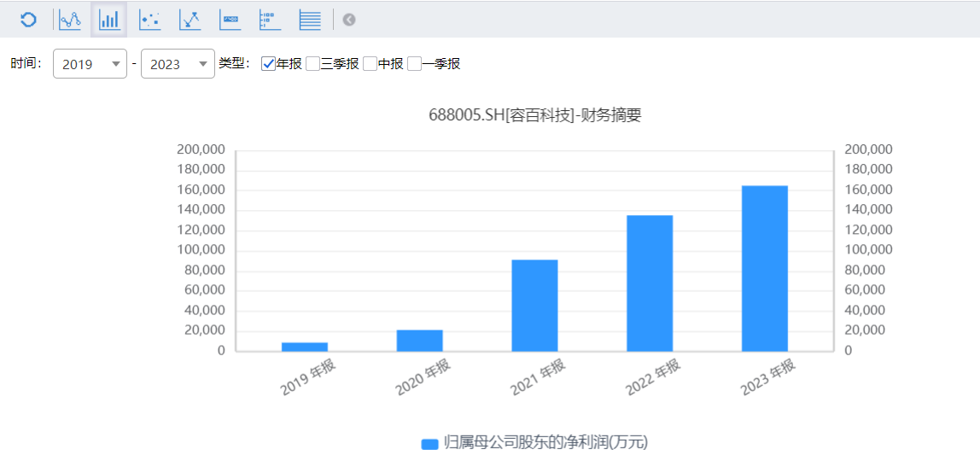Click the right axis 100,000 value
The height and width of the screenshot is (473, 980).
[x=868, y=250]
